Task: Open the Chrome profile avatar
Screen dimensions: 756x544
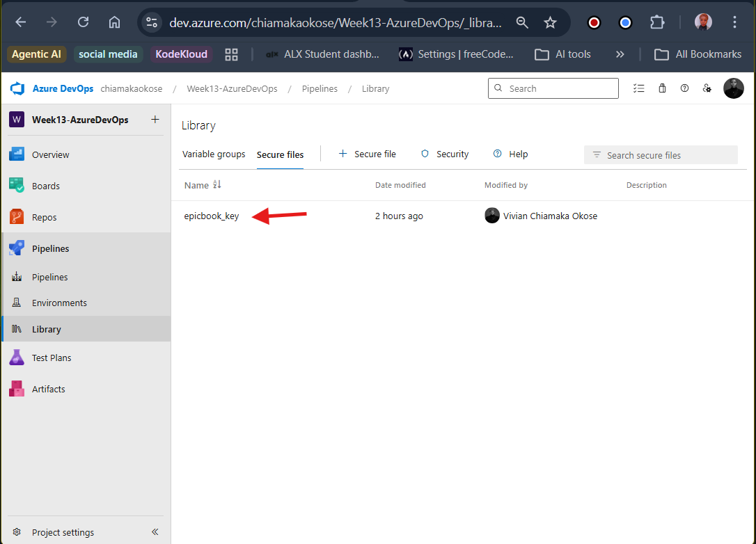Action: (703, 22)
